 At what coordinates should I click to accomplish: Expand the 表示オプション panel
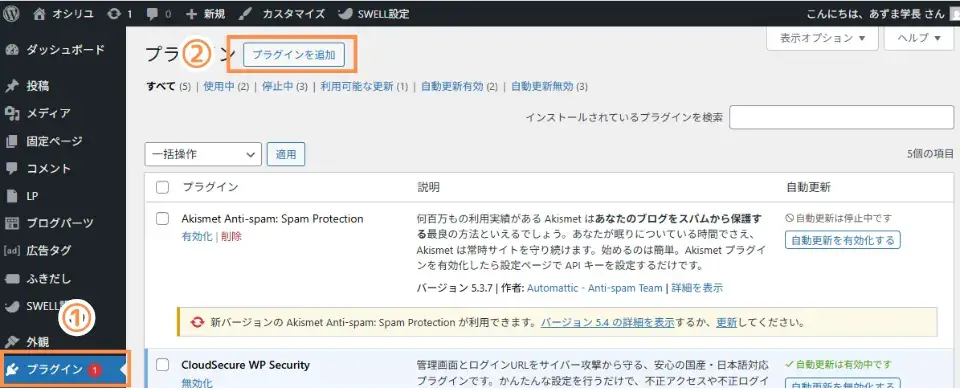tap(822, 38)
